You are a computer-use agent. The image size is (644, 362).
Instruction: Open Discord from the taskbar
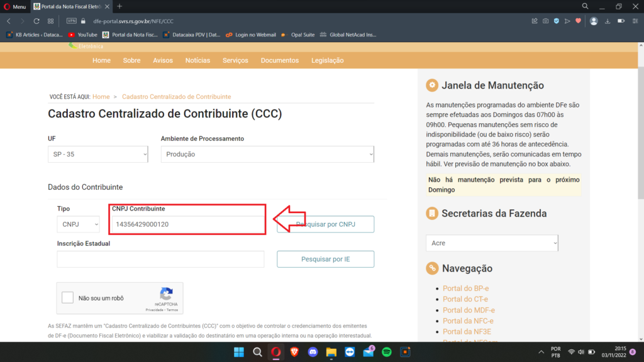pyautogui.click(x=313, y=352)
